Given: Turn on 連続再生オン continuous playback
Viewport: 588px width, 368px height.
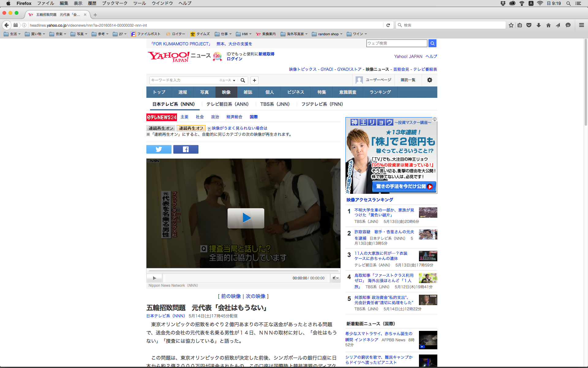Looking at the screenshot, I should 161,128.
